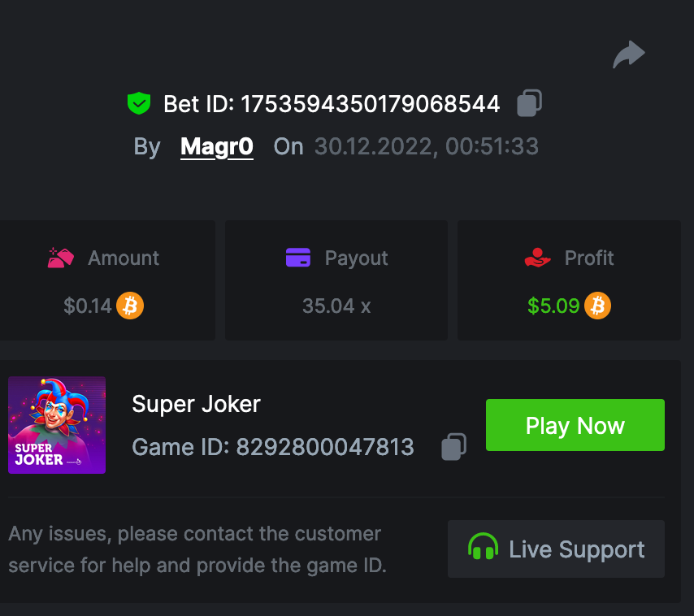Click the purple Payout card icon

pos(298,258)
